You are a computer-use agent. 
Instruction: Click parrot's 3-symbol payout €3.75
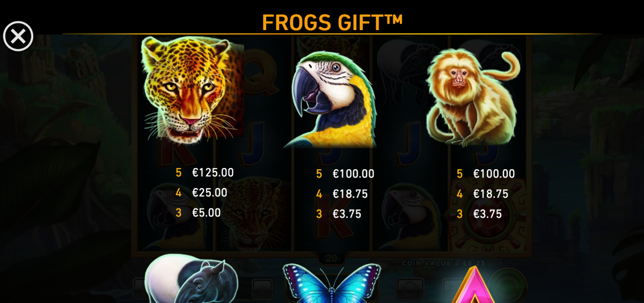(x=347, y=214)
